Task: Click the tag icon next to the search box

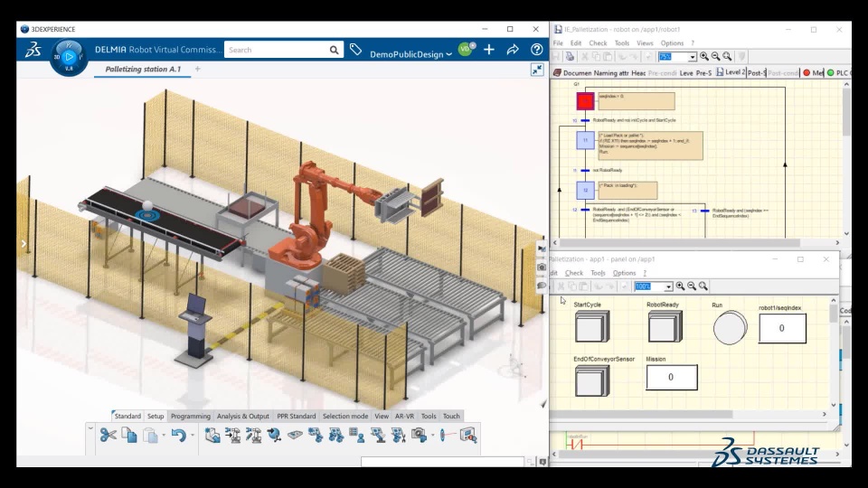Action: tap(355, 50)
